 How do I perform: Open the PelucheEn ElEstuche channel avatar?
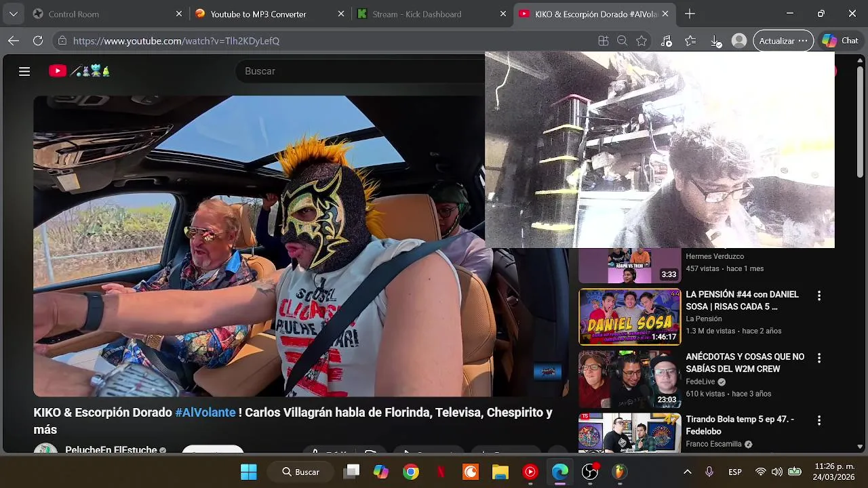tap(46, 449)
